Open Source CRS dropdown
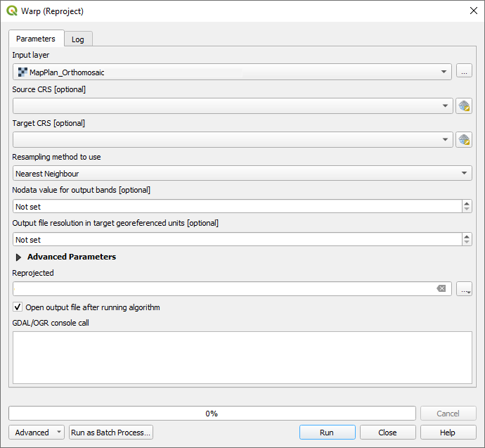 445,106
